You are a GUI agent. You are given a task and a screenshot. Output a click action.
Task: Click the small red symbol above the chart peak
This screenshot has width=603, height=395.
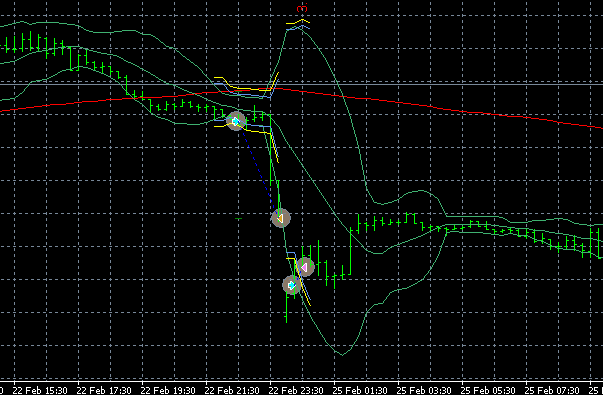click(x=302, y=8)
